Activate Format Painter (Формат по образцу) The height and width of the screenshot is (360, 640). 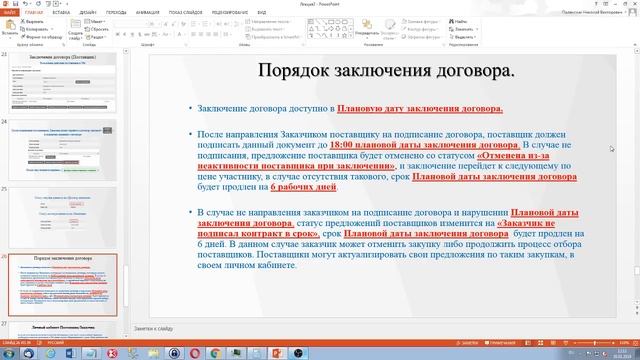tap(41, 37)
